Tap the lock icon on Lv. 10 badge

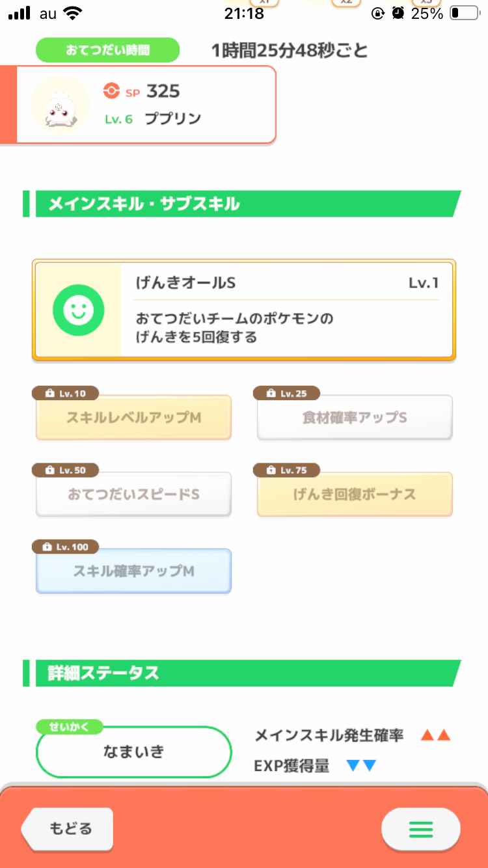point(49,393)
